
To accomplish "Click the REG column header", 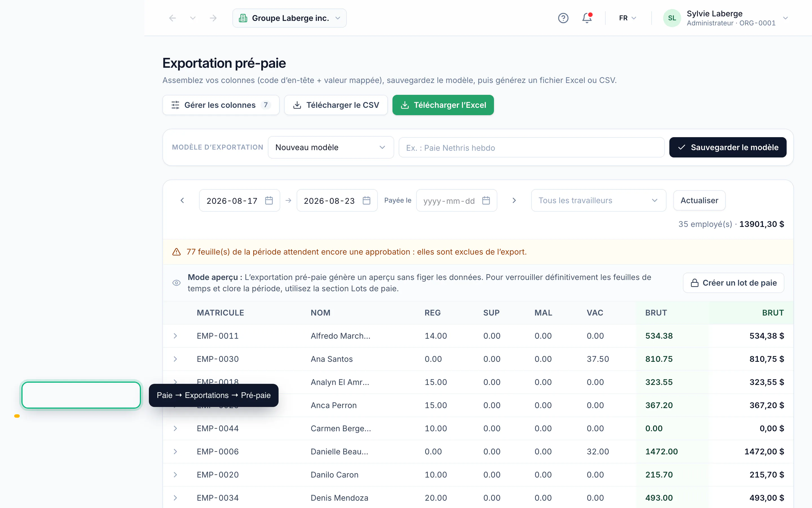I will 433,313.
